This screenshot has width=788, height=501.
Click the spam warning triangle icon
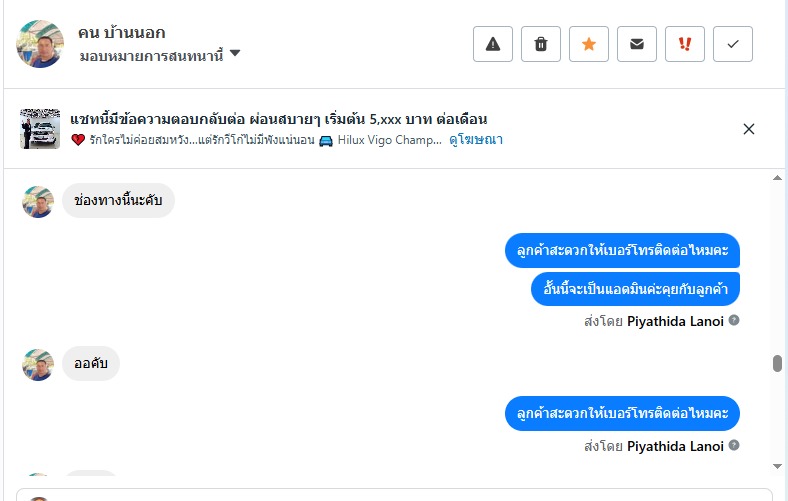(493, 44)
